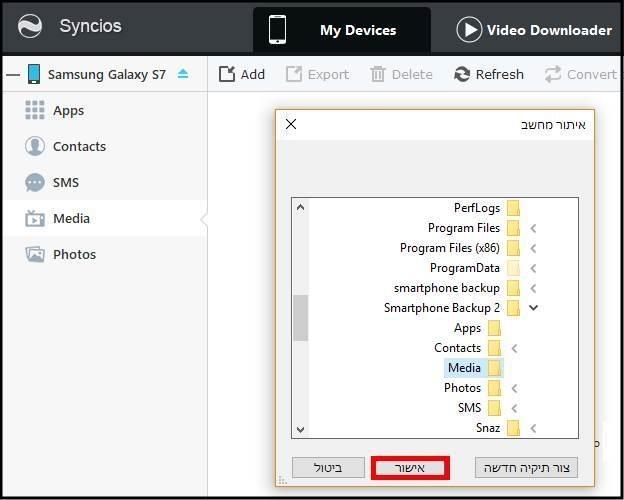Image resolution: width=624 pixels, height=500 pixels.
Task: Collapse the Samsung Galaxy S7 tree
Action: click(x=13, y=74)
